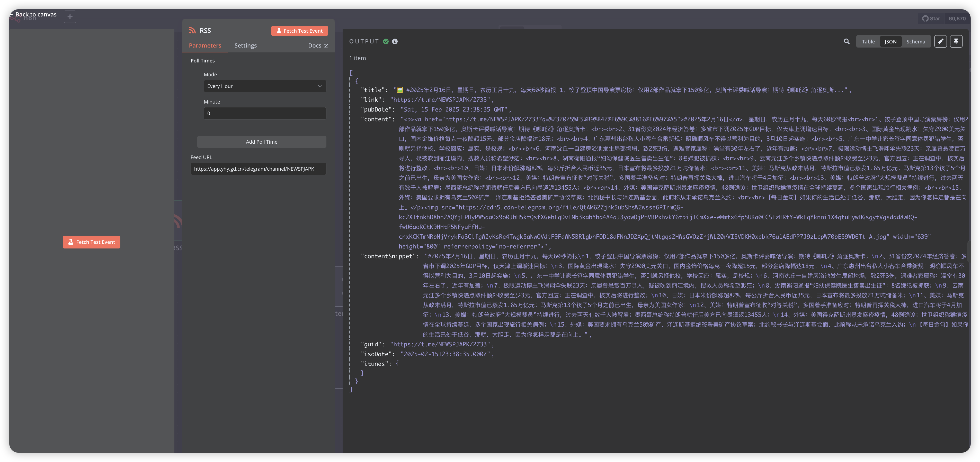Click Fetch Test Event button on left pane
The image size is (980, 462).
point(91,242)
